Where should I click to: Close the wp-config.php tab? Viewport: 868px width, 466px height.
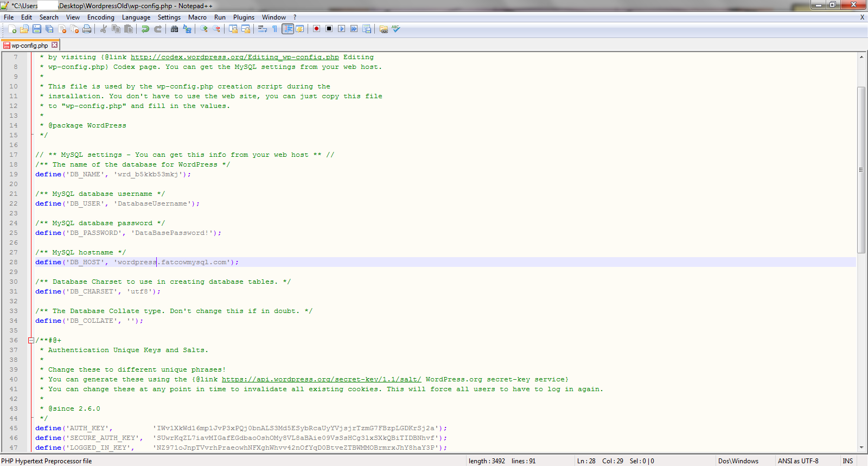coord(54,45)
